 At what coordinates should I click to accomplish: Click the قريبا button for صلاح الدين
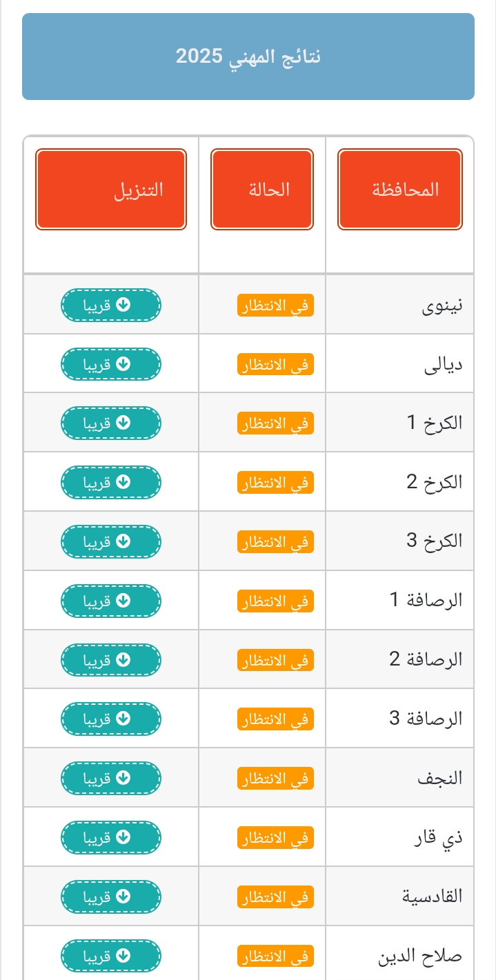(x=111, y=956)
